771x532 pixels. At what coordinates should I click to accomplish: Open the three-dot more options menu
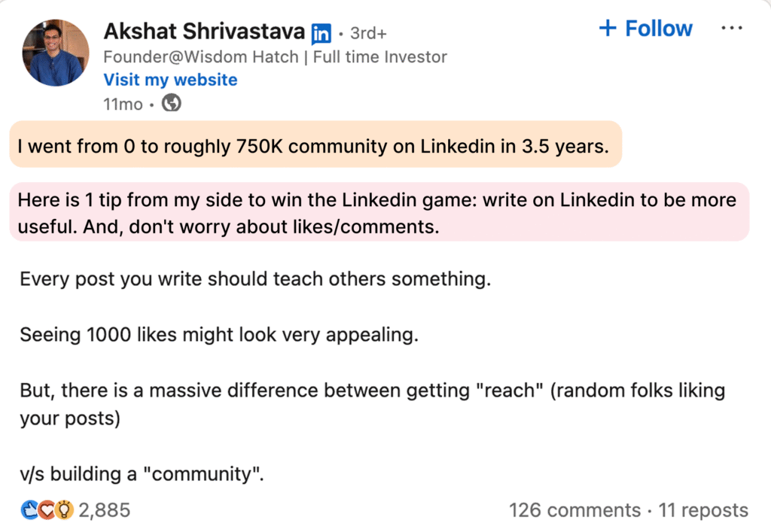[x=731, y=29]
